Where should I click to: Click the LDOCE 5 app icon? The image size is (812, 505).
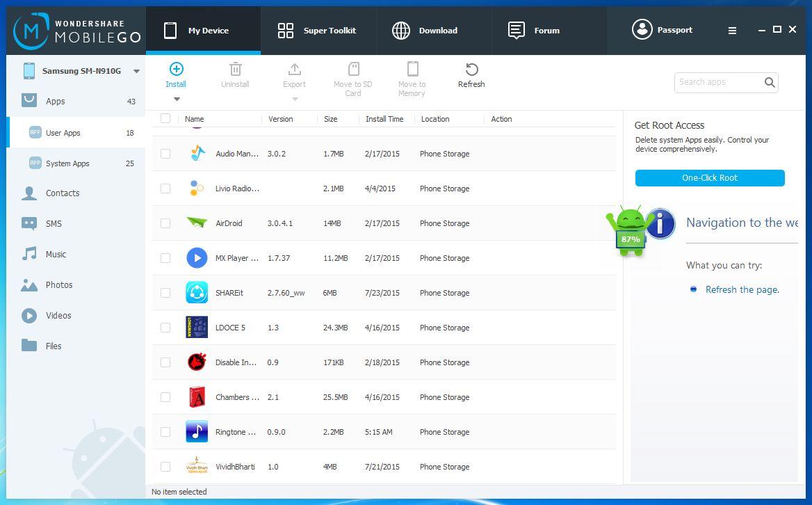[x=197, y=328]
